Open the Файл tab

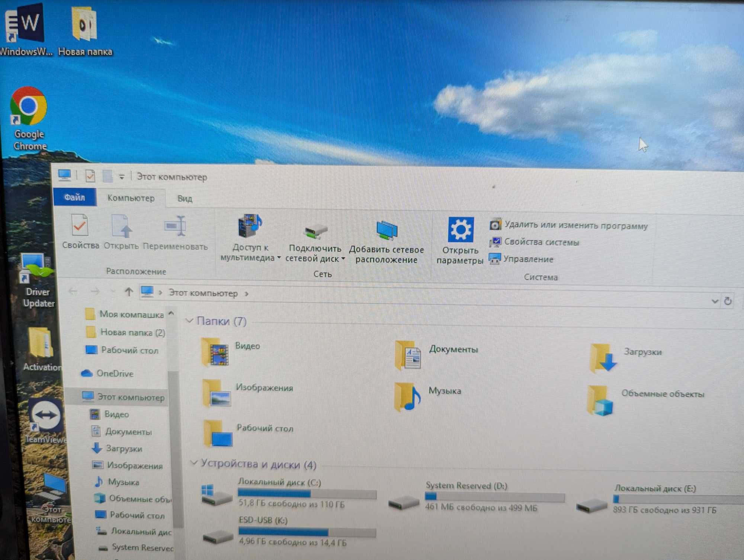[x=75, y=197]
